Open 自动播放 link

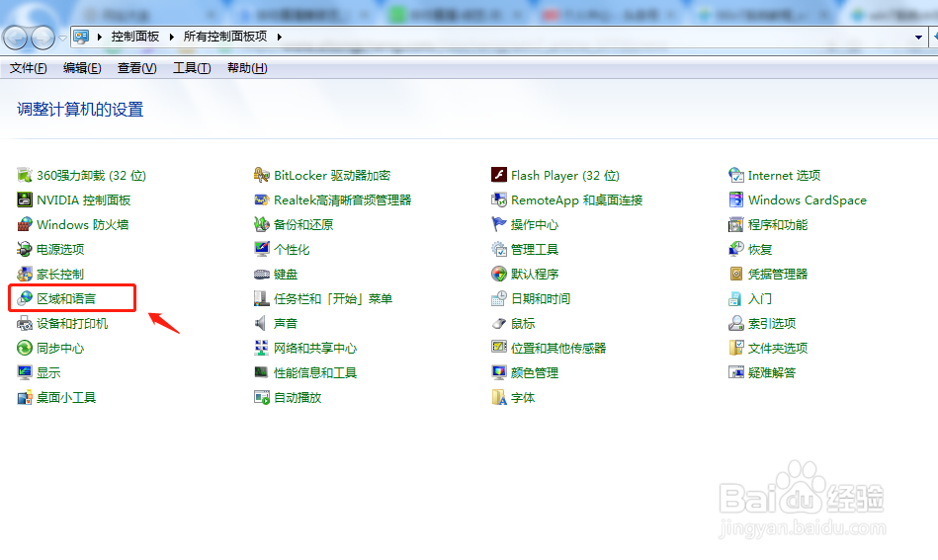click(x=298, y=397)
